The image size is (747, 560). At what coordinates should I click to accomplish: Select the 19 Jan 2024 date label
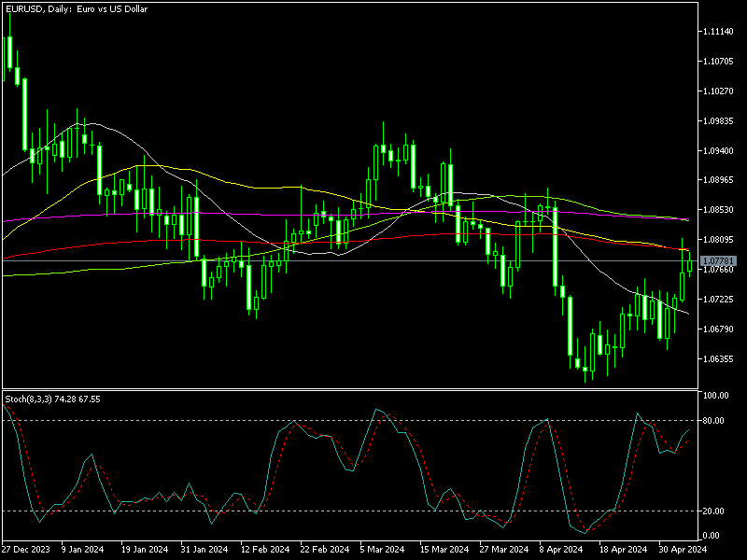[x=145, y=550]
